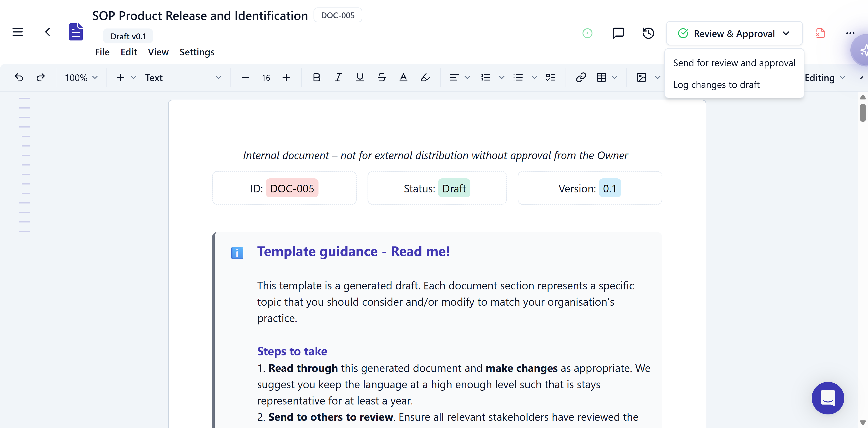Open the View menu
The image size is (868, 428).
tap(158, 52)
